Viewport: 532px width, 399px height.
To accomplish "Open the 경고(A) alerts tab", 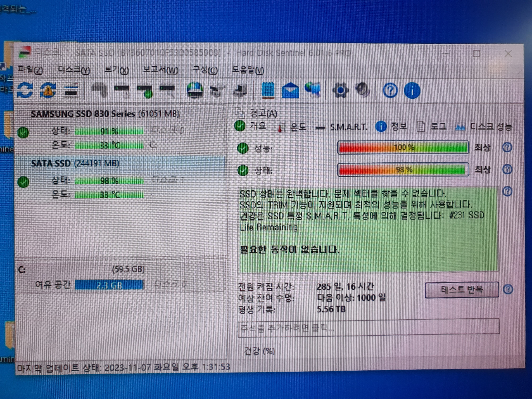I will pos(256,113).
